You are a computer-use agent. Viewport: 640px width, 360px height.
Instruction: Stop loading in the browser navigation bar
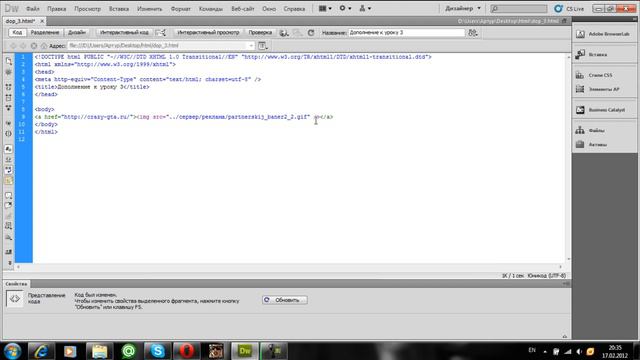pyautogui.click(x=34, y=46)
